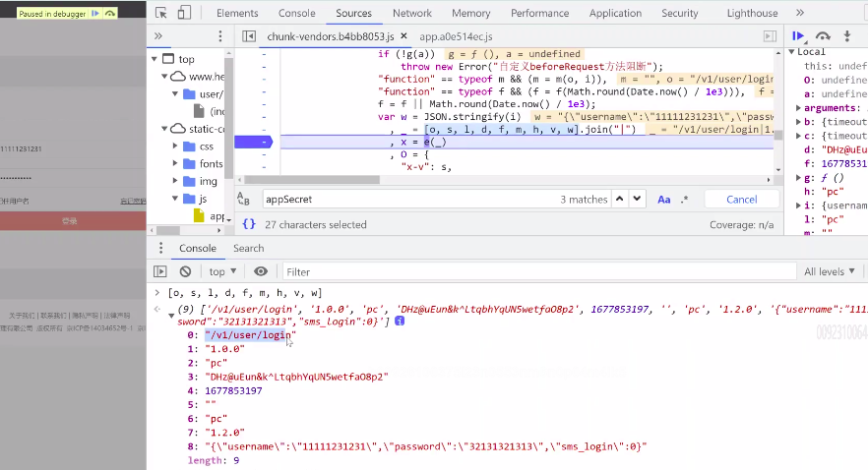
Task: Expand the arguments variable in scope
Action: [798, 108]
